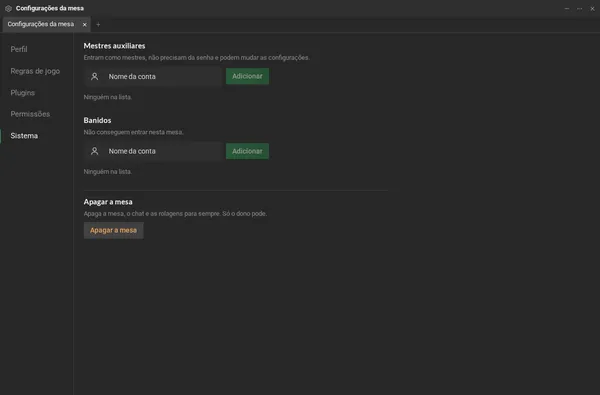
Task: Click the Apagar a mesa heading
Action: point(108,202)
